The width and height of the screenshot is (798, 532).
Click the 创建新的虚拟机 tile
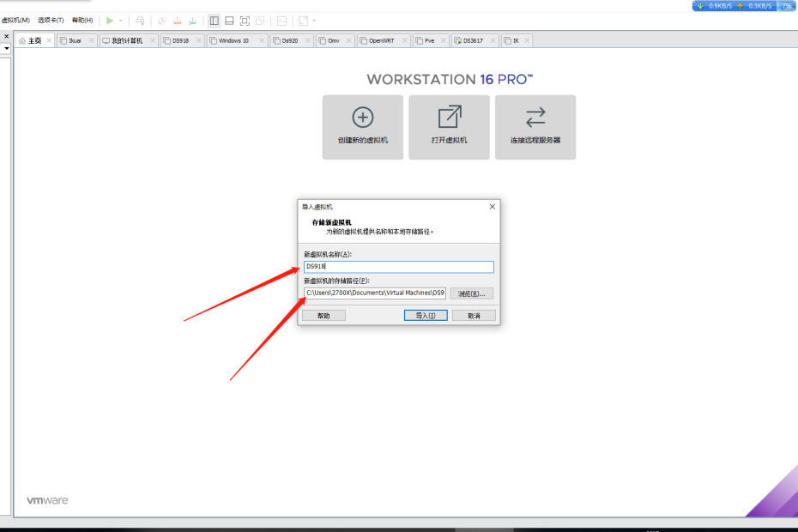click(363, 127)
